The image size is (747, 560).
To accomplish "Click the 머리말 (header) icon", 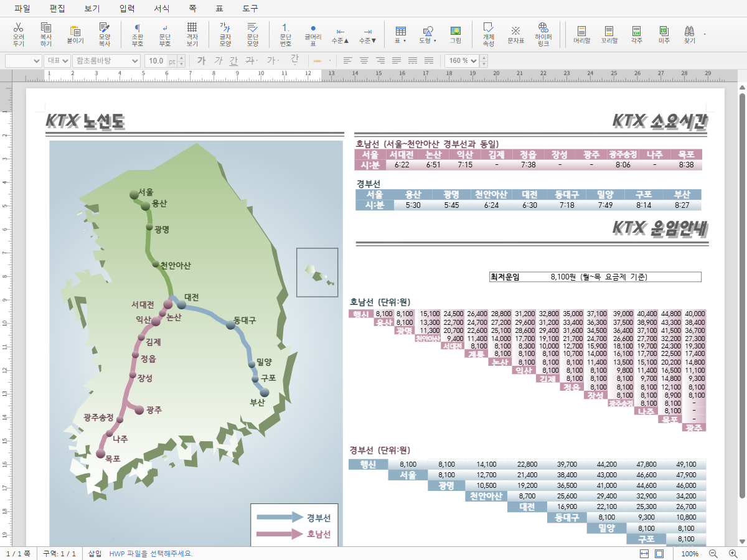I will [581, 35].
